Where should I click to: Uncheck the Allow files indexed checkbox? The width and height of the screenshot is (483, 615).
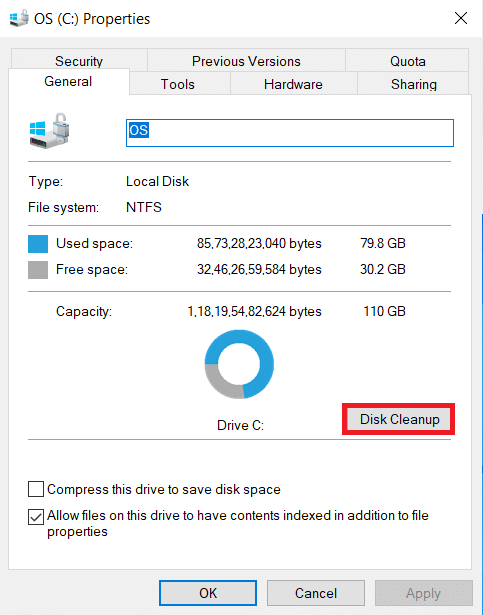pos(36,517)
